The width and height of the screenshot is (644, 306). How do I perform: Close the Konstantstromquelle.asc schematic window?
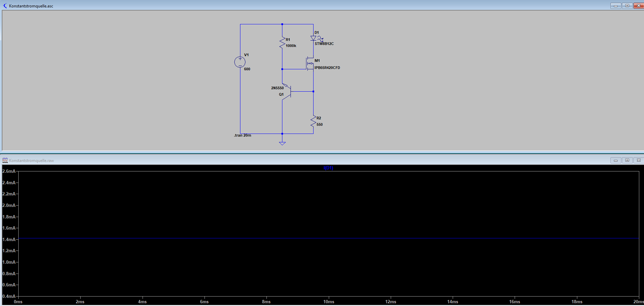[x=639, y=6]
